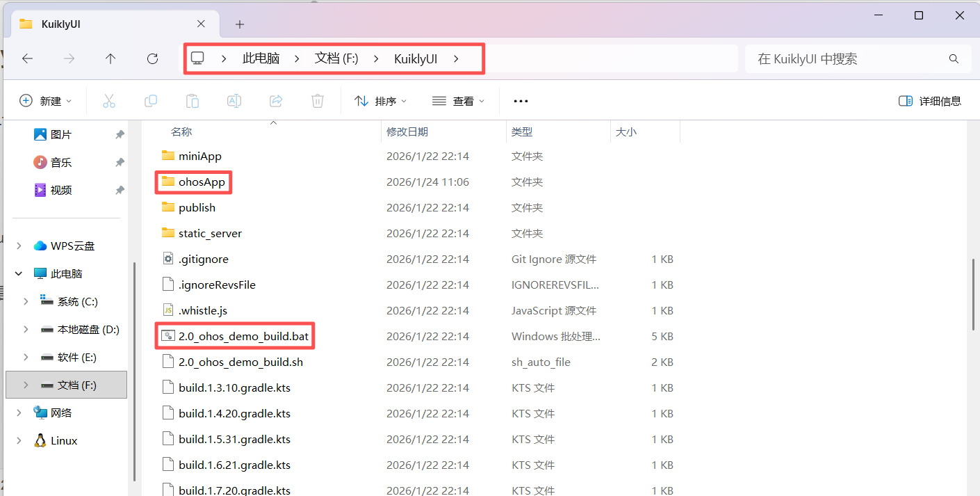Click 文档 (F:) in the address breadcrumb
The height and width of the screenshot is (496, 980).
pyautogui.click(x=336, y=59)
